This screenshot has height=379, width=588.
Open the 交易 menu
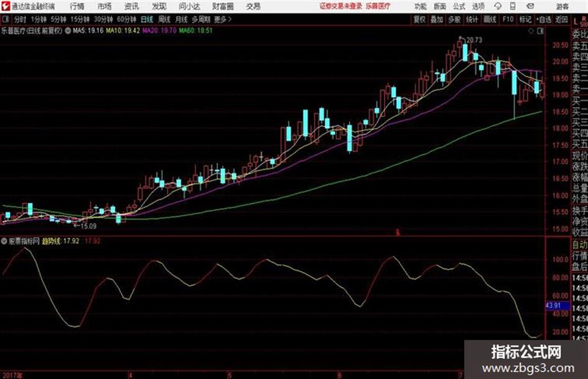[x=253, y=6]
